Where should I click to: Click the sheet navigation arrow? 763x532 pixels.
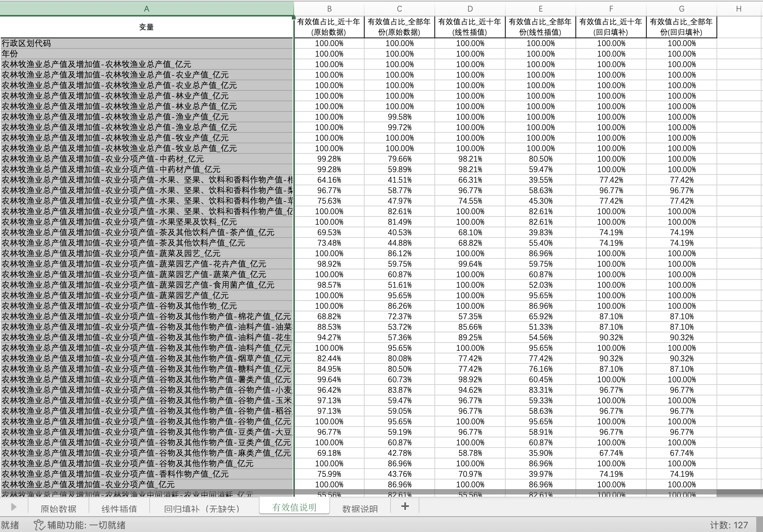pos(14,507)
